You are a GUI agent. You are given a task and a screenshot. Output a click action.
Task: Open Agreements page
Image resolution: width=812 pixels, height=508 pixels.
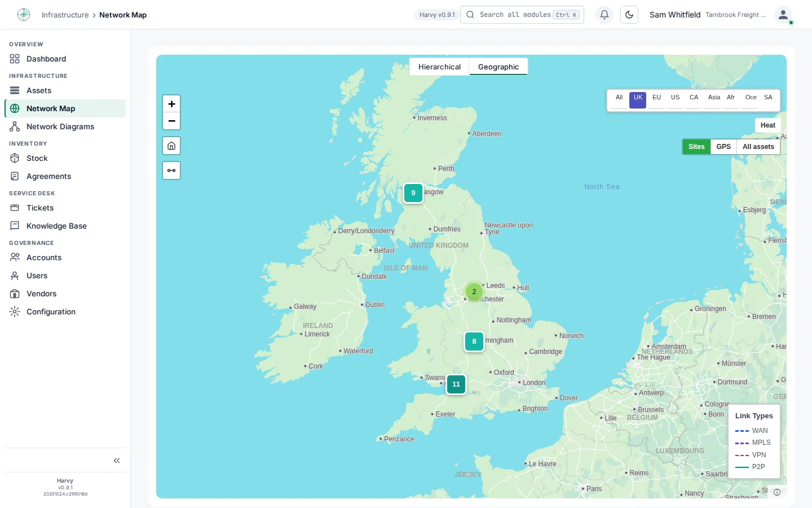[65, 176]
